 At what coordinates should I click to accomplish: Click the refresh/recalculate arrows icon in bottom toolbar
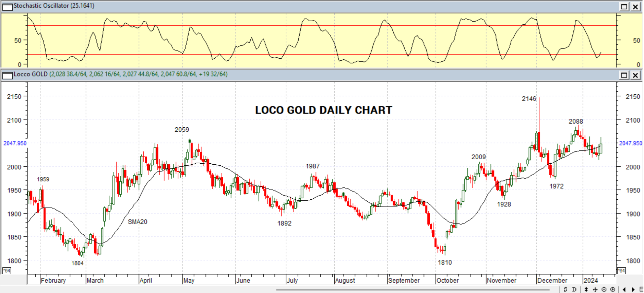(x=565, y=290)
